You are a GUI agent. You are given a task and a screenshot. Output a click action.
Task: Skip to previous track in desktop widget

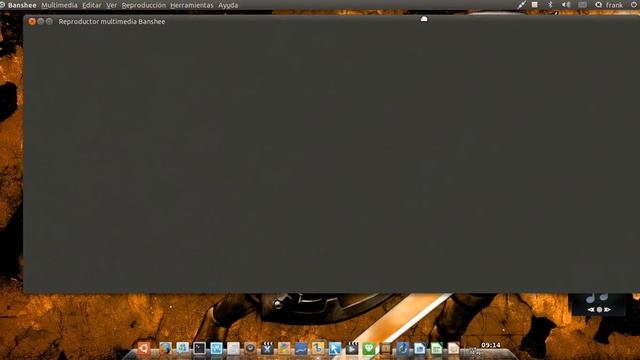pos(591,309)
